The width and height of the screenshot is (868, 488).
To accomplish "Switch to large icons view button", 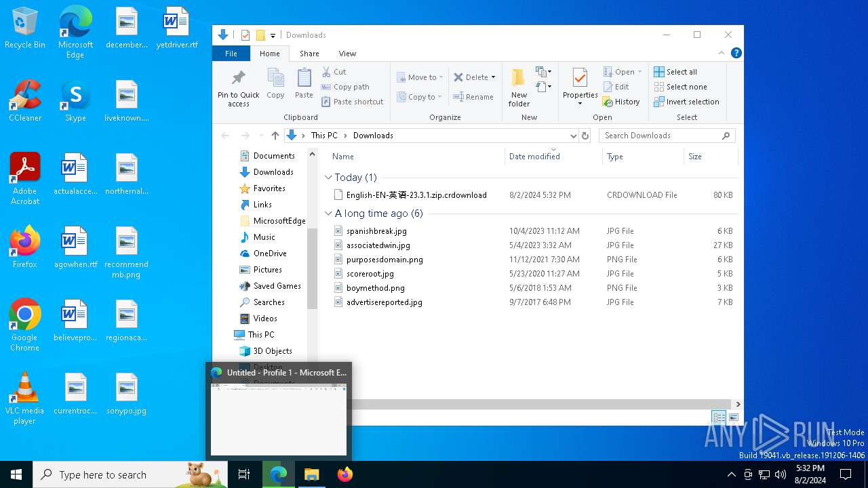I will pos(733,418).
